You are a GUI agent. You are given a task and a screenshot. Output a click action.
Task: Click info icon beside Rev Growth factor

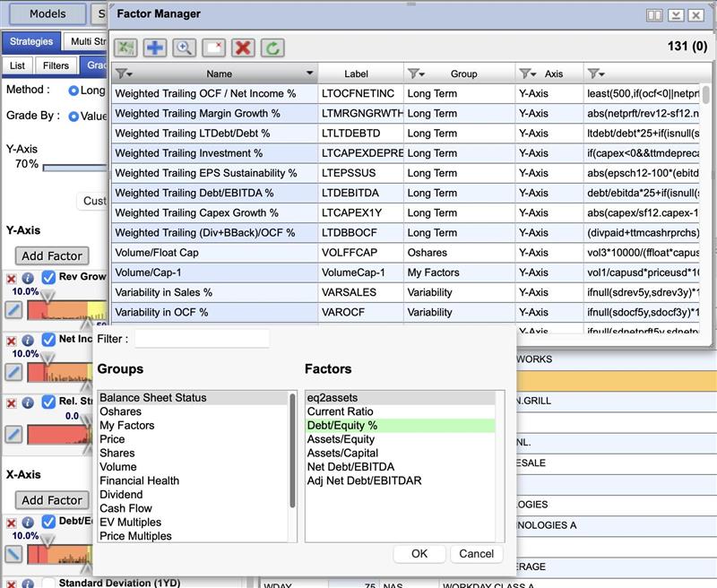[x=29, y=279]
